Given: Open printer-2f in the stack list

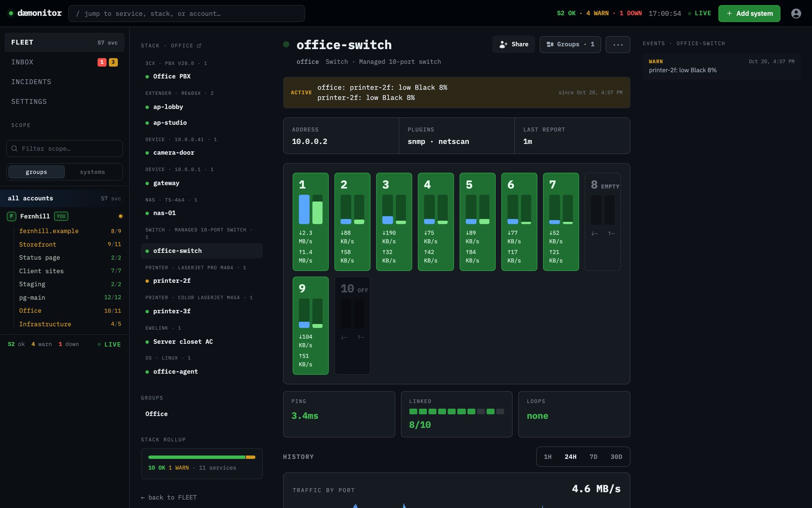Looking at the screenshot, I should [x=202, y=281].
